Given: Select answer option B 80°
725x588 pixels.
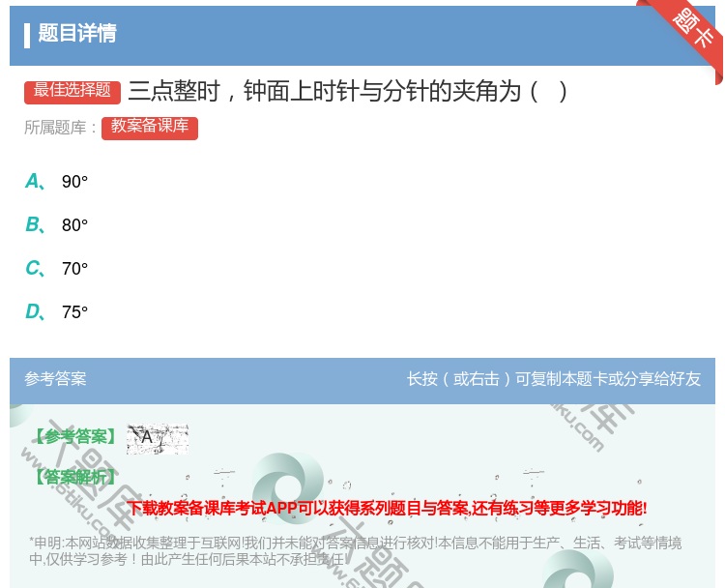Looking at the screenshot, I should pos(56,224).
